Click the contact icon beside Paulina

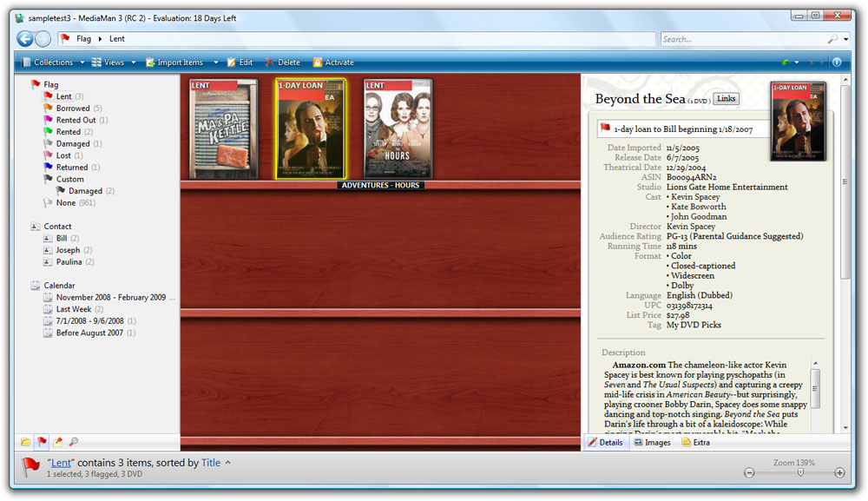pyautogui.click(x=48, y=262)
